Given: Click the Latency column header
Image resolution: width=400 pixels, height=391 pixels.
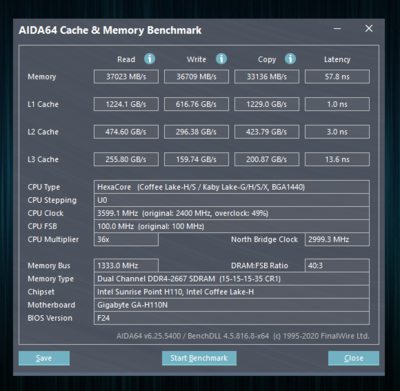Looking at the screenshot, I should 337,59.
